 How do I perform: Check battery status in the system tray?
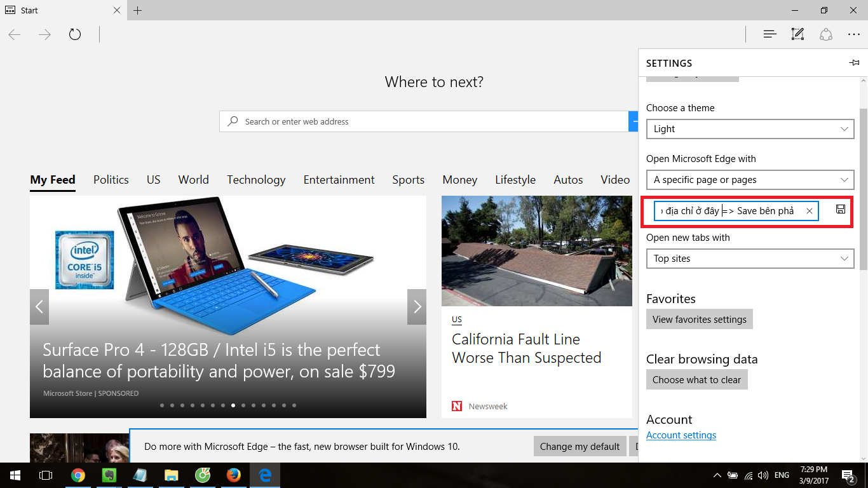(x=733, y=475)
